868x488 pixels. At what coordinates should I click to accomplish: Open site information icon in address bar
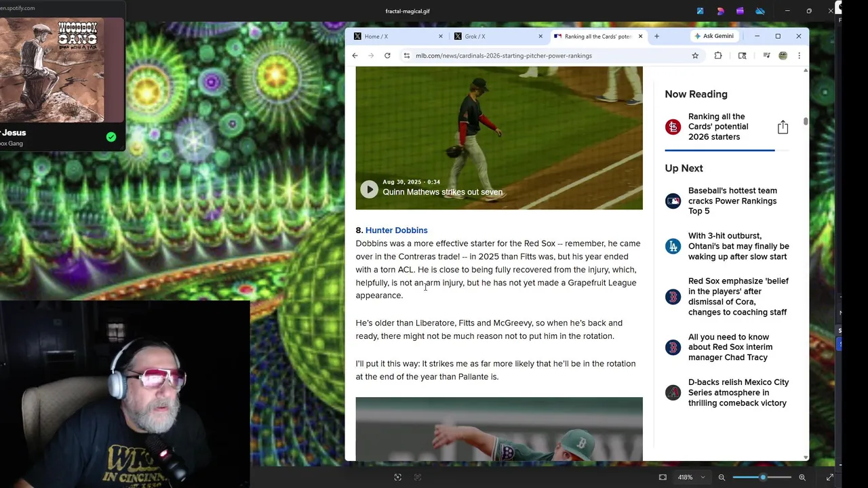point(406,56)
